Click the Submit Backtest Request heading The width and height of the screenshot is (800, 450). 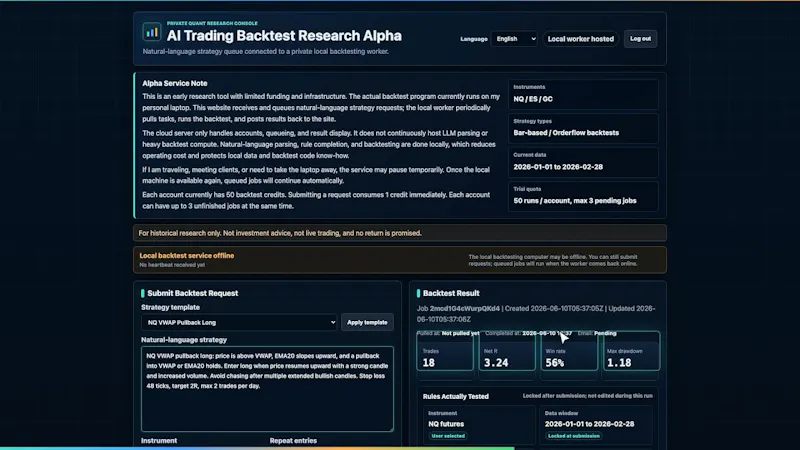pos(192,293)
